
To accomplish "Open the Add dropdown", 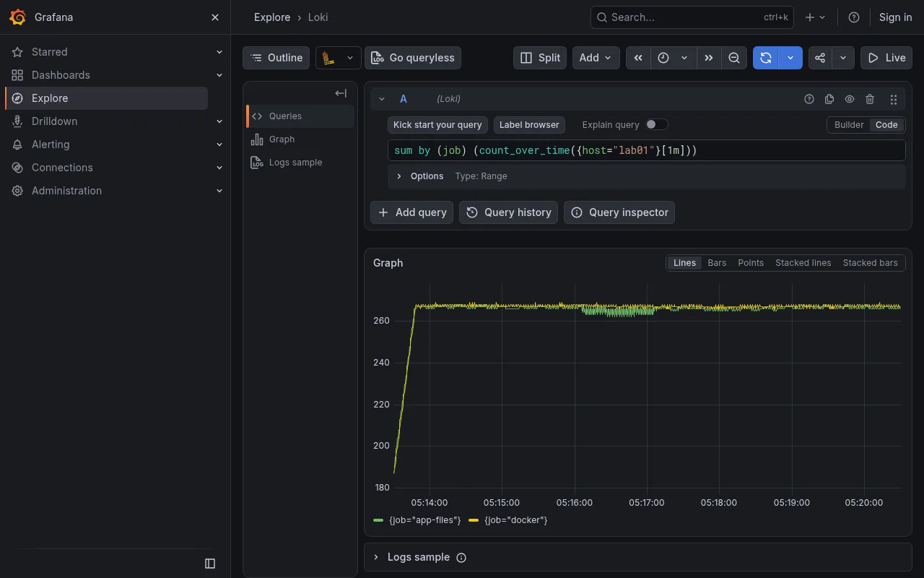I will coord(596,58).
